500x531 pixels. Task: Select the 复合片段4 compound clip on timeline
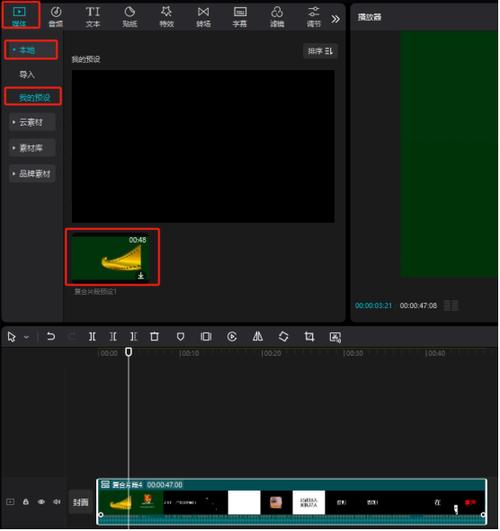(292, 502)
